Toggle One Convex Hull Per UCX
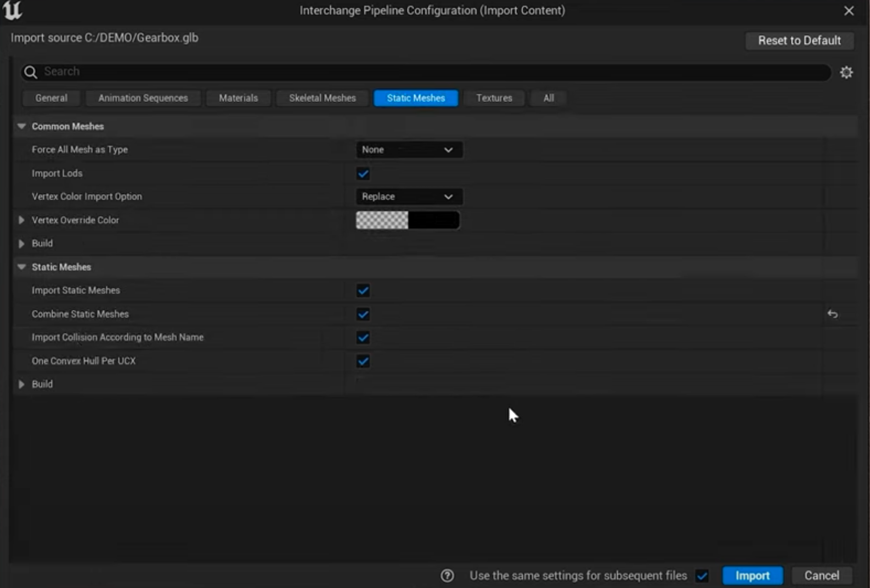Screen dimensions: 870x588 click(363, 361)
